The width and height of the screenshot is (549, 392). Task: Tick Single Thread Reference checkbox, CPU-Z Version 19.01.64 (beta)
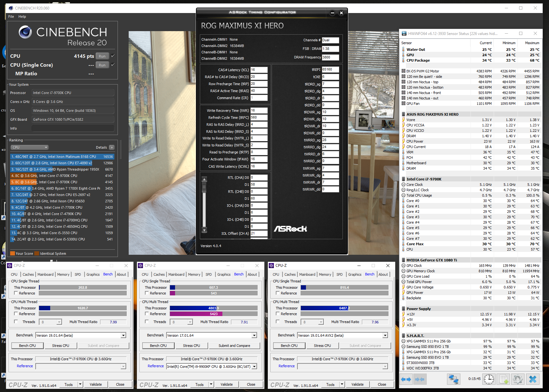point(16,293)
